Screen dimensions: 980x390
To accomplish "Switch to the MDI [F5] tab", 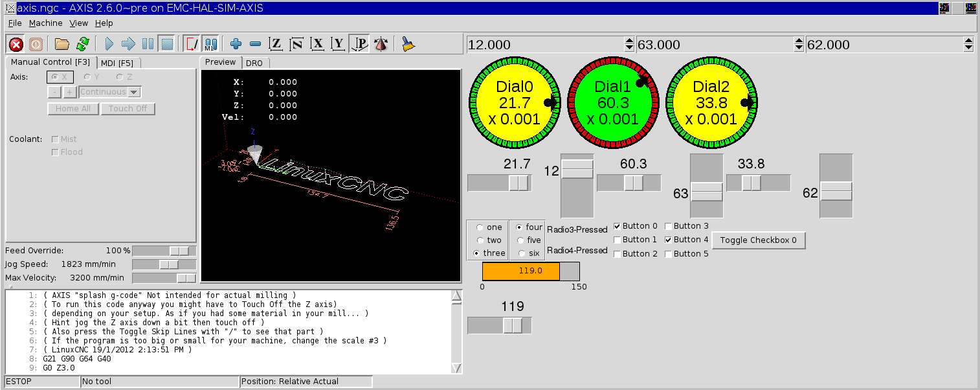I will tap(117, 63).
